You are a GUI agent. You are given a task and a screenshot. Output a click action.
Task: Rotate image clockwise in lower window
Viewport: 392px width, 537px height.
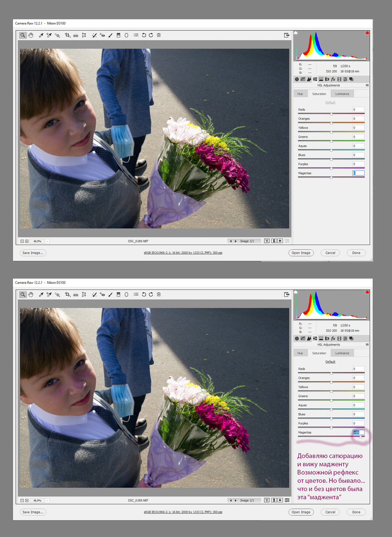pyautogui.click(x=151, y=294)
